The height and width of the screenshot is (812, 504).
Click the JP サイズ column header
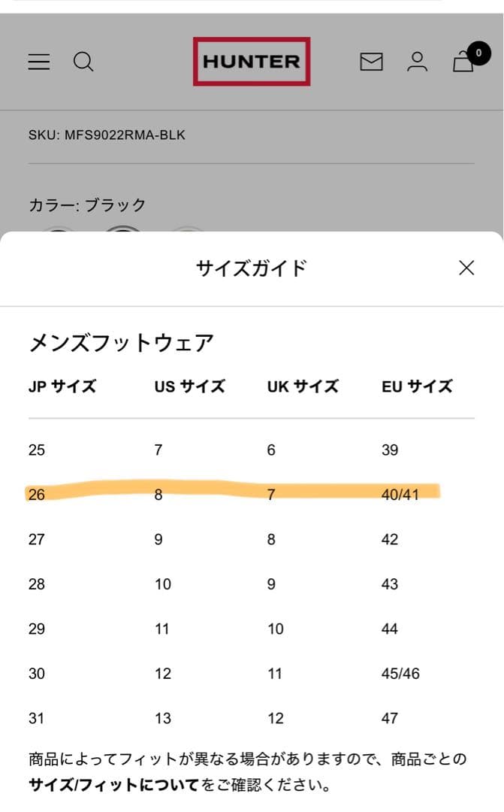coord(62,386)
